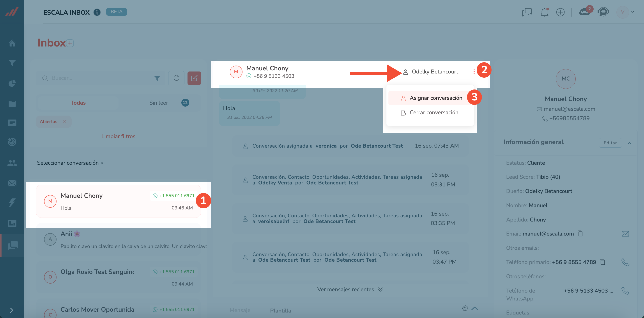Click the MC contact avatar
This screenshot has height=318, width=644.
tap(566, 79)
